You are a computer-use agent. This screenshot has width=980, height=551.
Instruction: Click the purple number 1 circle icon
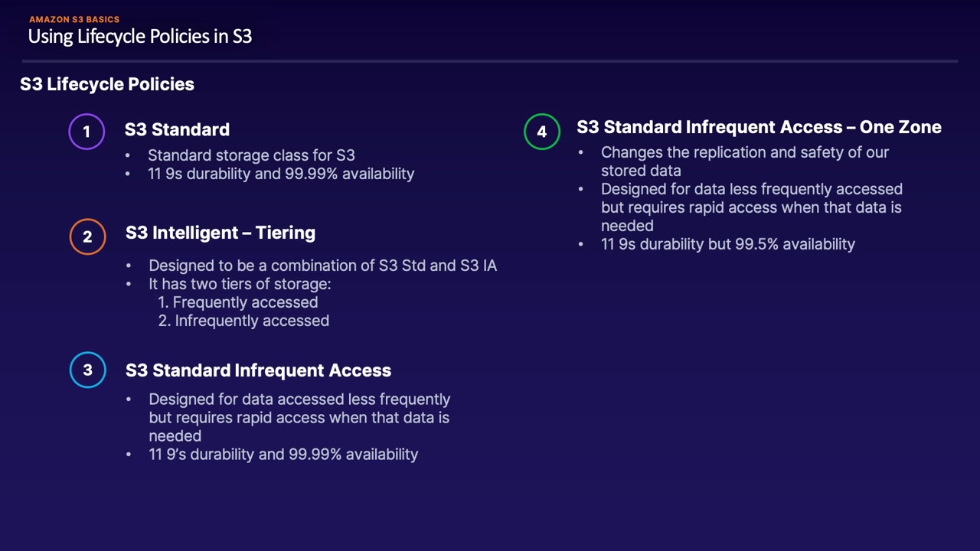87,132
